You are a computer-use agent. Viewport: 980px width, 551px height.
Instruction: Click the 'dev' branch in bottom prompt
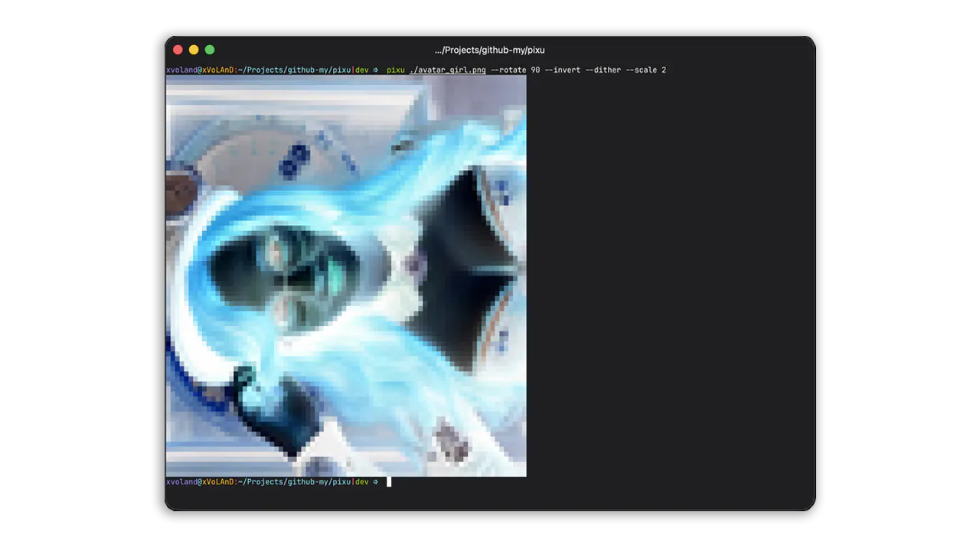tap(361, 481)
